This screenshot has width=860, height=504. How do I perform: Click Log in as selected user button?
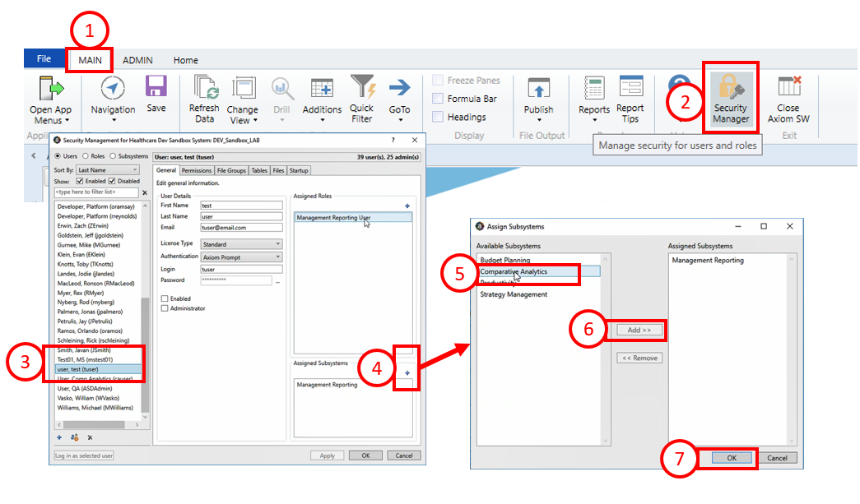pyautogui.click(x=84, y=455)
